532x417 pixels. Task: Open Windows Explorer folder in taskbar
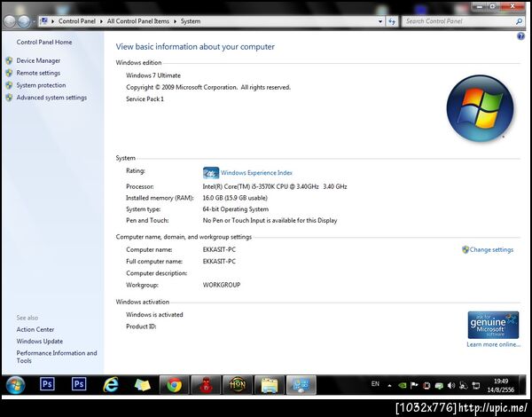(270, 385)
